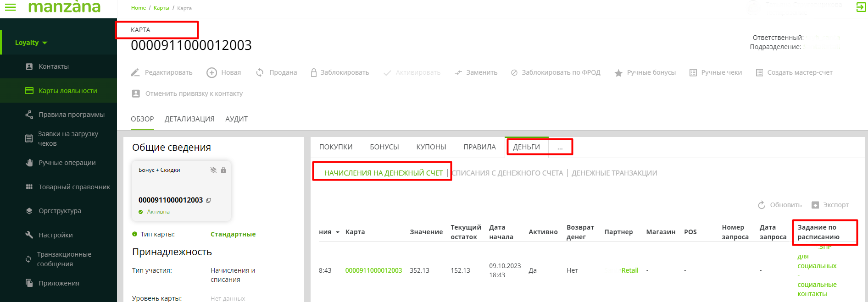This screenshot has width=868, height=302.
Task: Switch to the ДЕТАЛИЗАЦИЯ tab
Action: (189, 119)
